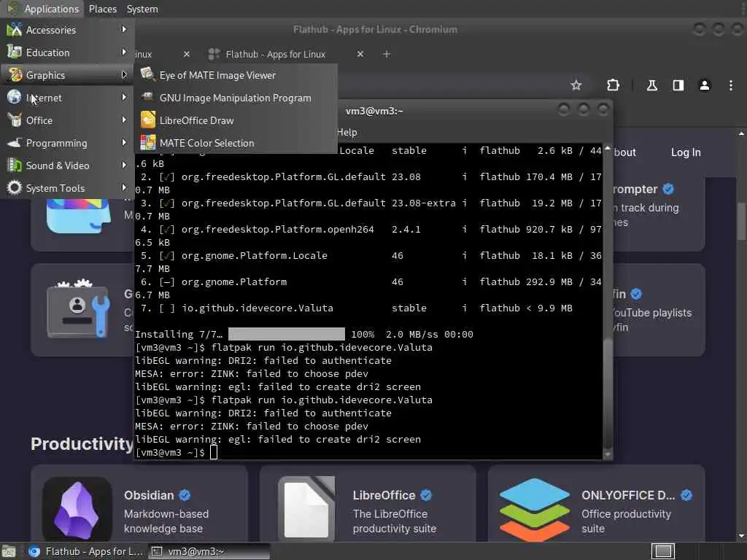The image size is (747, 560).
Task: Open the Education menu category
Action: 67,52
